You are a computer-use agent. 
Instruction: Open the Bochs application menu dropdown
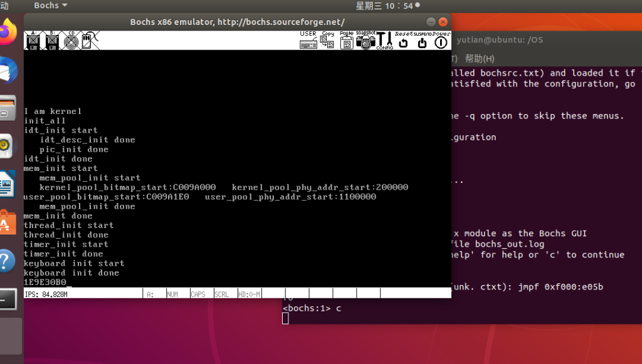coord(50,6)
